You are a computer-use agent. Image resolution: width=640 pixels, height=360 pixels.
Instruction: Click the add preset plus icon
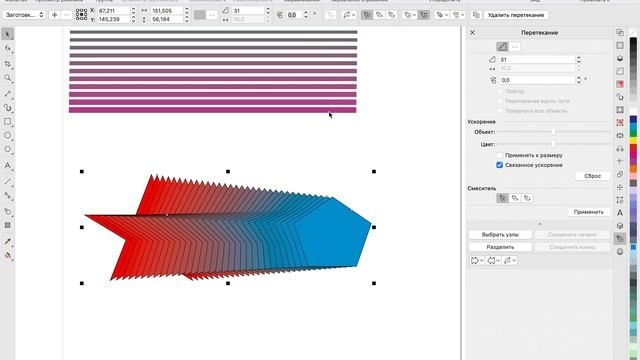point(54,15)
